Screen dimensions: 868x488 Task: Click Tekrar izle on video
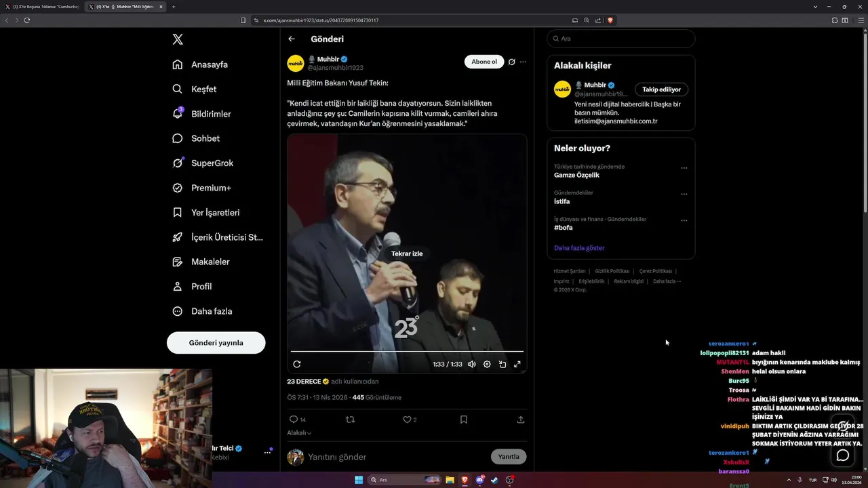tap(407, 253)
